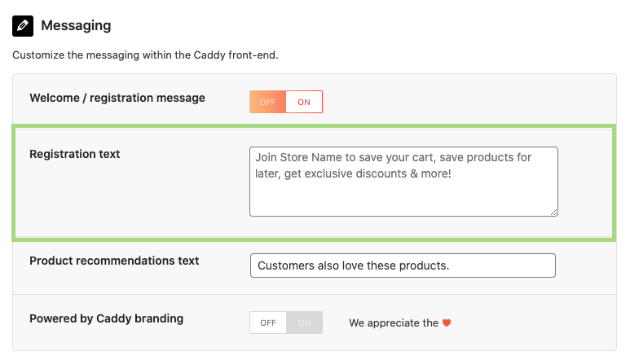Click the orange heart icon

(447, 322)
